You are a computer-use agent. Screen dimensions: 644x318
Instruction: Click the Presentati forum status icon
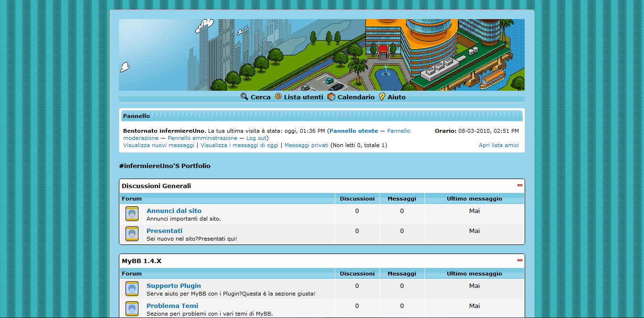tap(132, 234)
